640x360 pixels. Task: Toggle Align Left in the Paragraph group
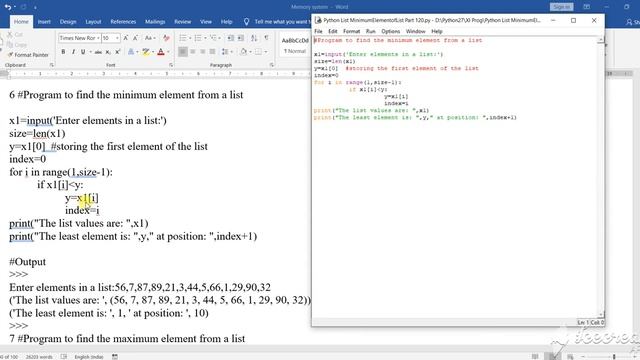point(182,52)
